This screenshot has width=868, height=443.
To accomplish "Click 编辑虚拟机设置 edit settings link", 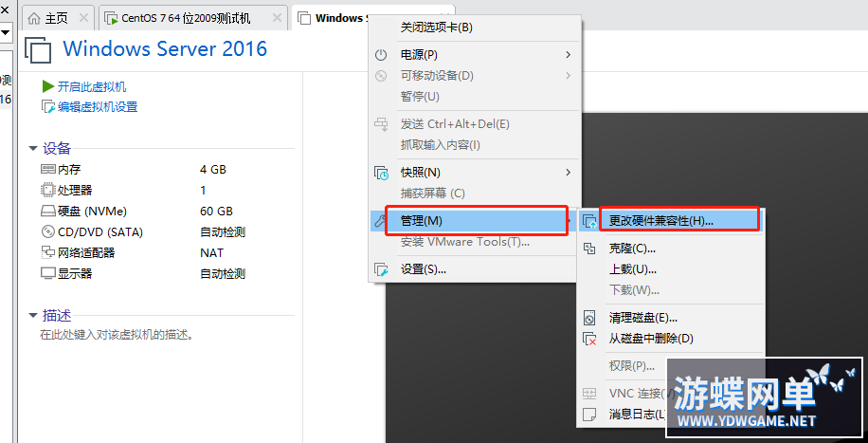I will pos(98,107).
